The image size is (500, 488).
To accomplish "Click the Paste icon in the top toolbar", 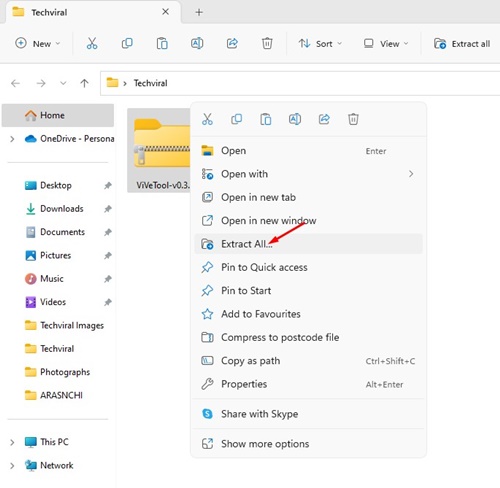I will click(x=162, y=44).
